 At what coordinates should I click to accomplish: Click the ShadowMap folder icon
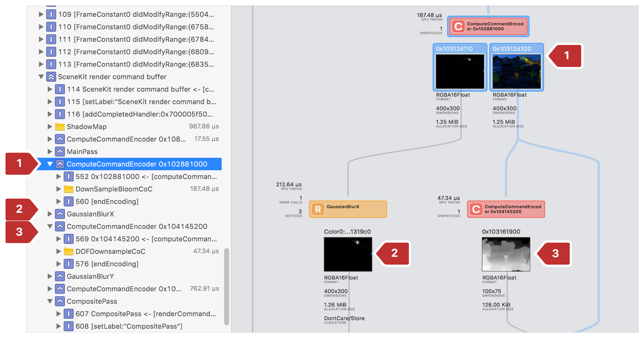60,127
